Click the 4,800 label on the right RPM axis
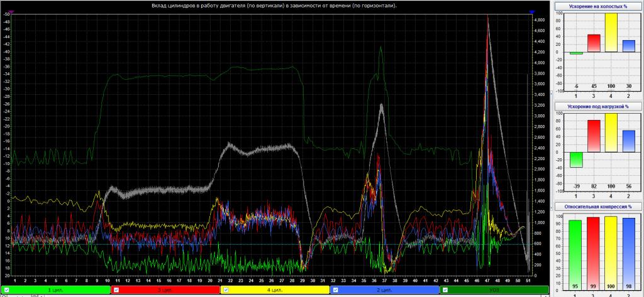The image size is (644, 297). coord(539,19)
